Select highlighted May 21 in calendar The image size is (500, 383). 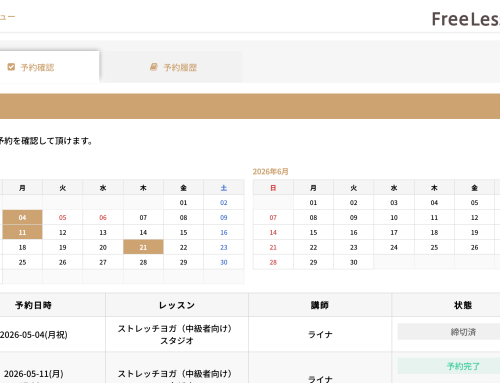(143, 247)
